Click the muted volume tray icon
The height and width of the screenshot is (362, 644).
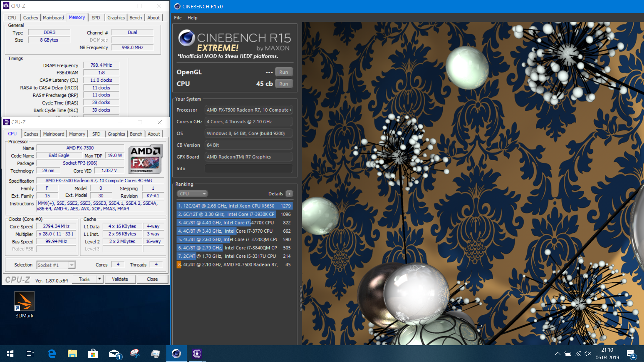[588, 354]
